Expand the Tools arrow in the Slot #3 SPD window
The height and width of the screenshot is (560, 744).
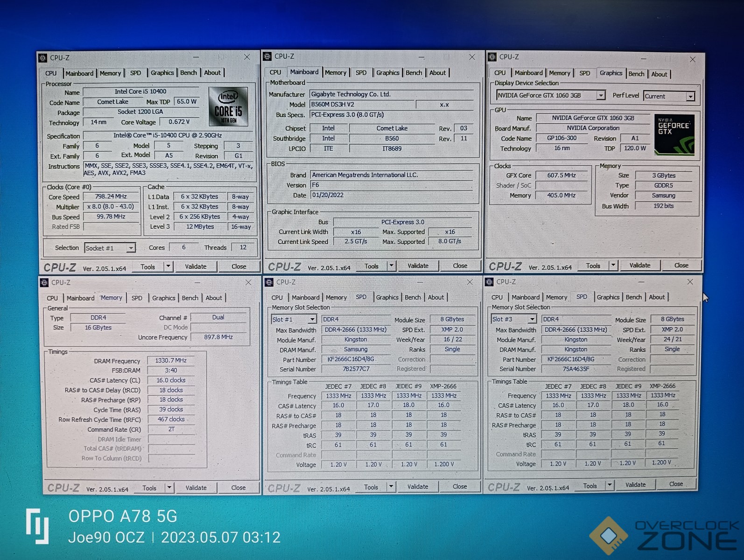point(610,485)
